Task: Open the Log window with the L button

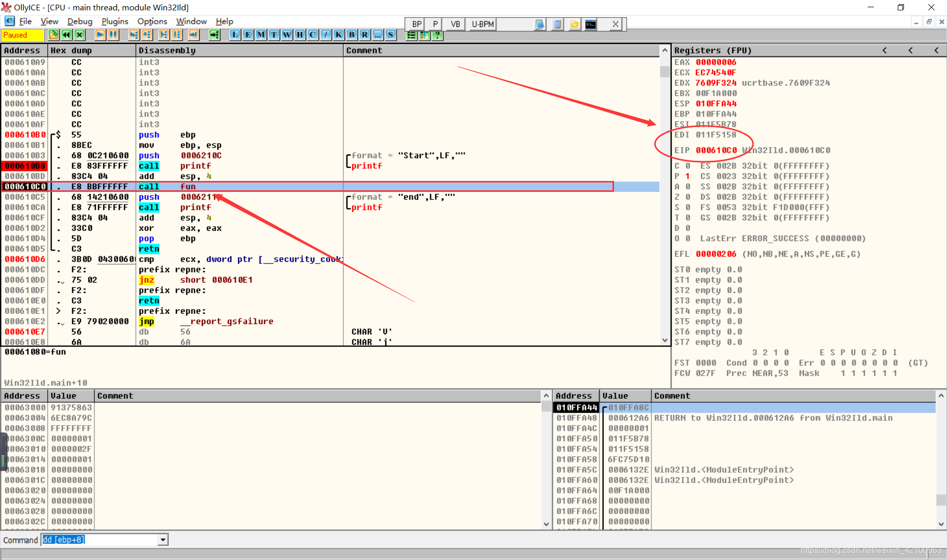Action: click(235, 35)
